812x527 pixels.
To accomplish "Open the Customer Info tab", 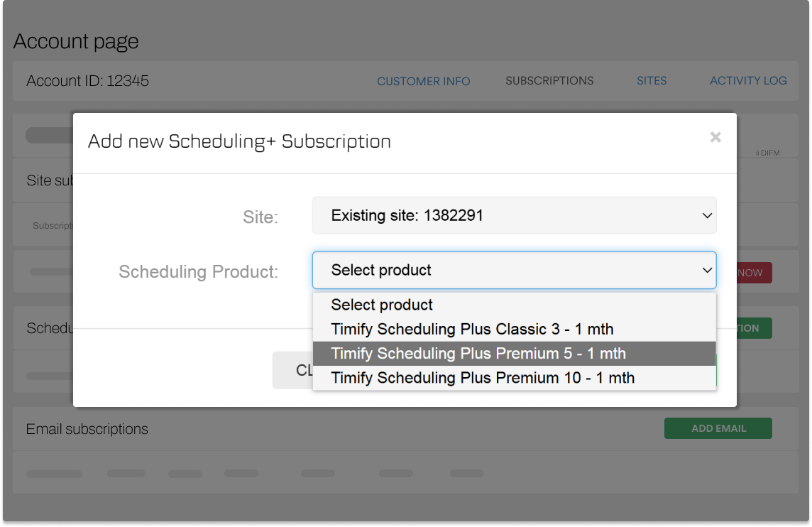I will click(x=423, y=82).
